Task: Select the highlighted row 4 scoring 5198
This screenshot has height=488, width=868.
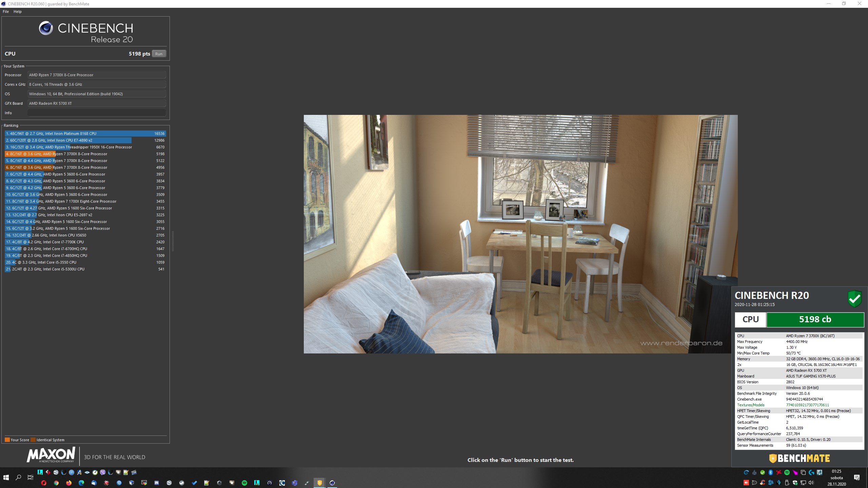Action: (x=85, y=154)
